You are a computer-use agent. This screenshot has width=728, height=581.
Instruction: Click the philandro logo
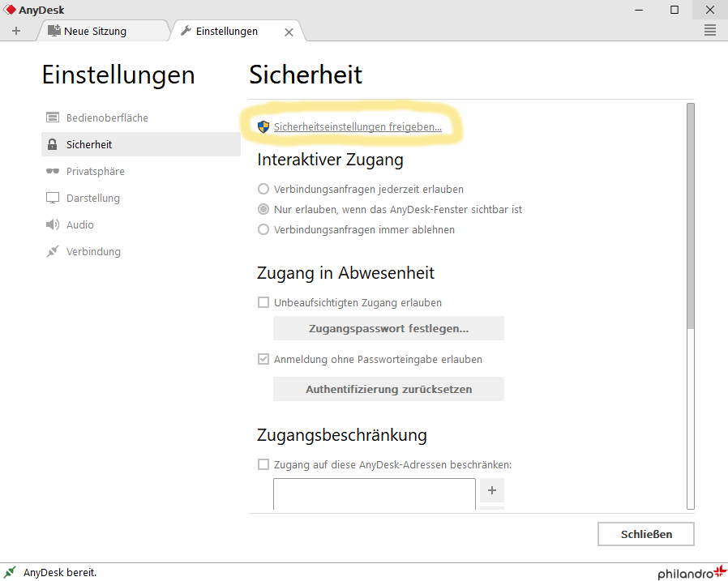(x=692, y=573)
